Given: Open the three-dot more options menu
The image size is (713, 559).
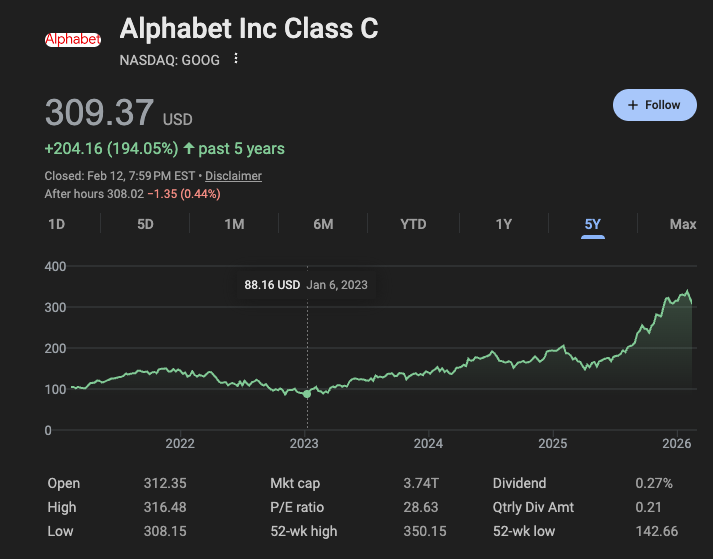Looking at the screenshot, I should (236, 59).
